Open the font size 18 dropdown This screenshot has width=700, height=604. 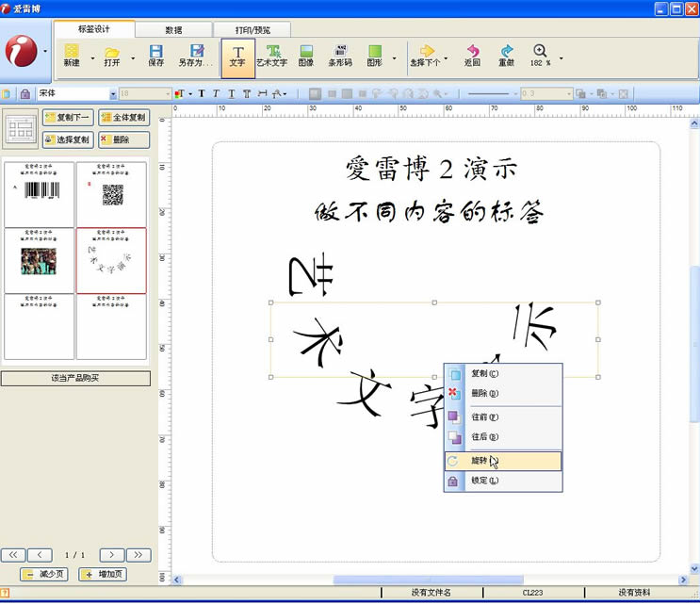pos(168,93)
